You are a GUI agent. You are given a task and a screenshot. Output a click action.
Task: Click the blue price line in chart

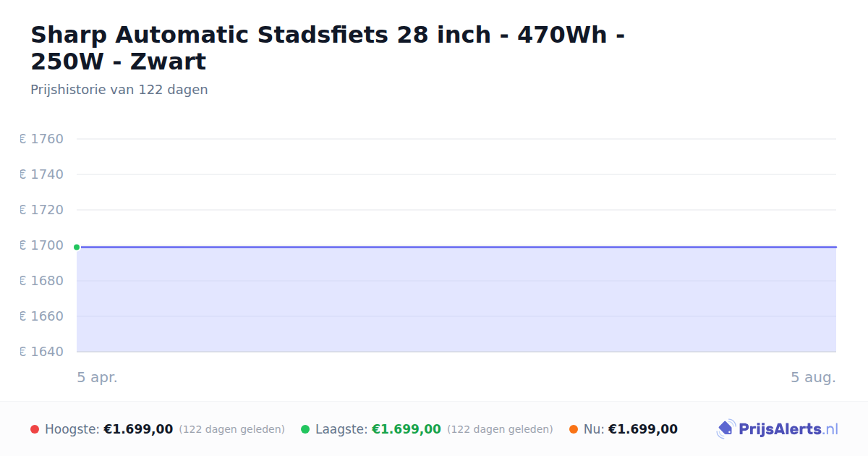456,247
